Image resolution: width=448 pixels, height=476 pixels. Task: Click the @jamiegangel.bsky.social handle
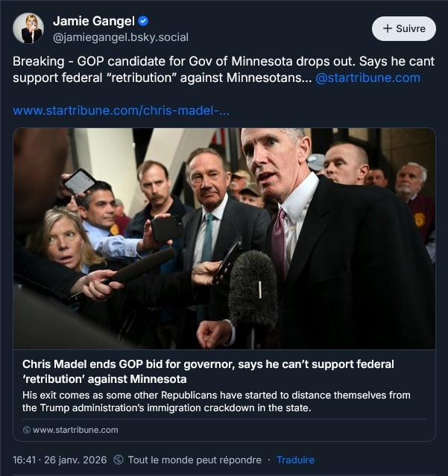tap(121, 37)
